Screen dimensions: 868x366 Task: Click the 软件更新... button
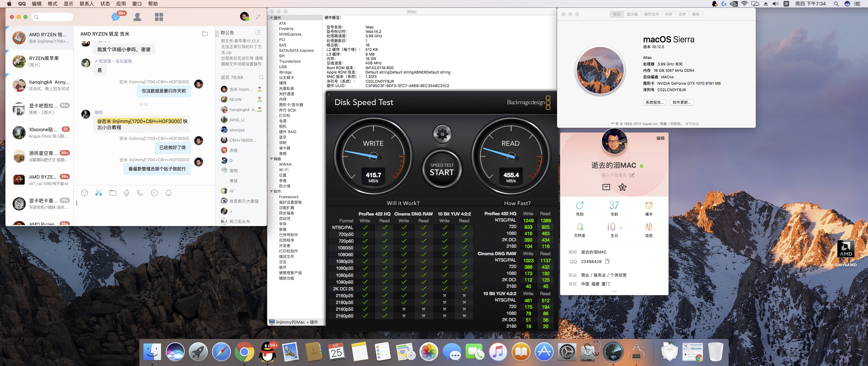pos(682,102)
